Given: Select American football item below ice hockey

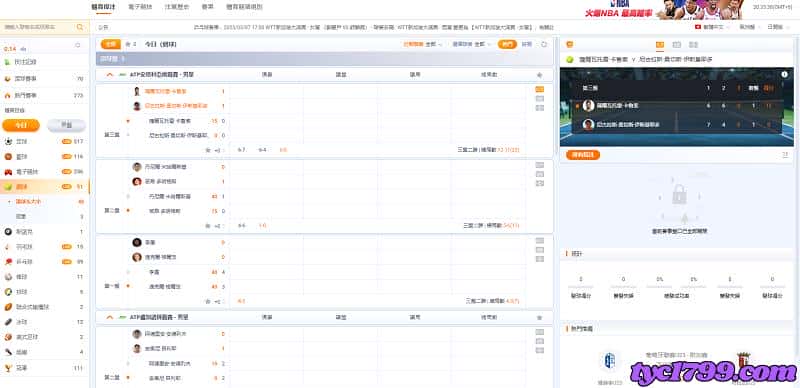Looking at the screenshot, I should coord(44,337).
